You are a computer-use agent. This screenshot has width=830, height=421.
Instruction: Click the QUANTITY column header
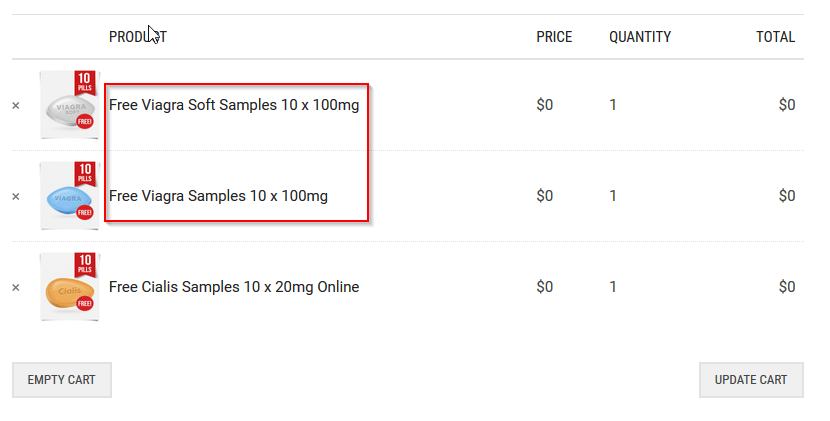640,37
